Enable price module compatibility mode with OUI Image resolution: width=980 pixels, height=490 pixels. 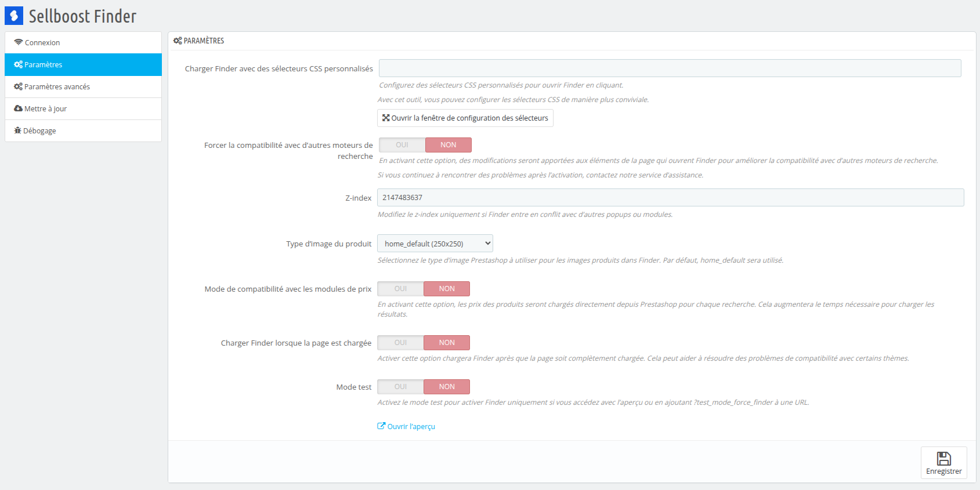coord(400,289)
